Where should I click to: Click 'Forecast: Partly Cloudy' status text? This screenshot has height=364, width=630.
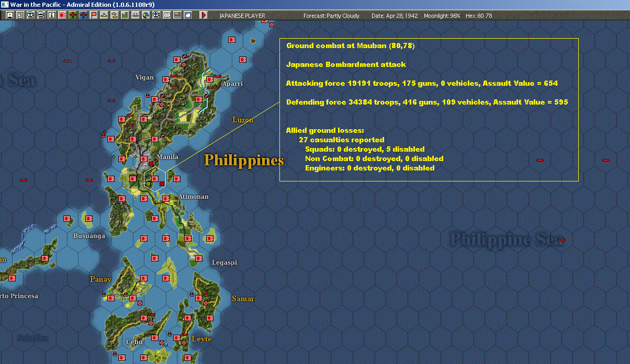point(332,16)
